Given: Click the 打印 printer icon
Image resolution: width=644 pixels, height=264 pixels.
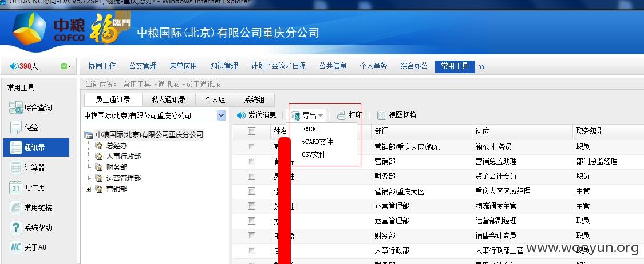Looking at the screenshot, I should pos(342,115).
